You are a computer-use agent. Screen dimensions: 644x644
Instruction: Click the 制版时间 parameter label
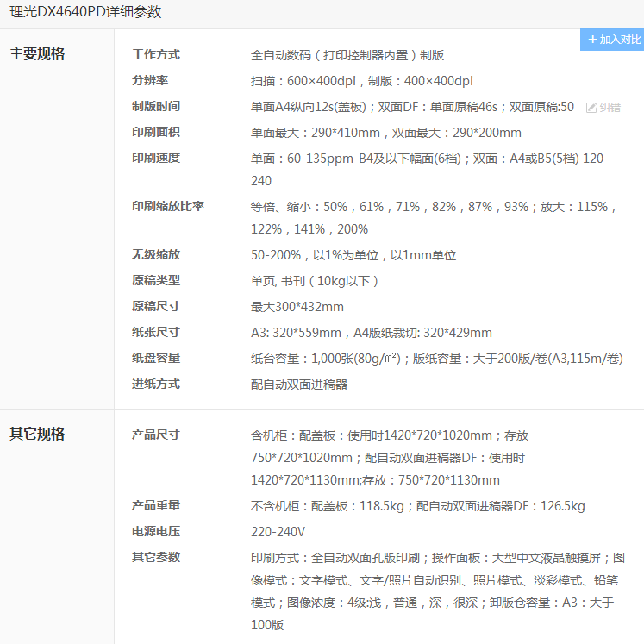[x=156, y=106]
